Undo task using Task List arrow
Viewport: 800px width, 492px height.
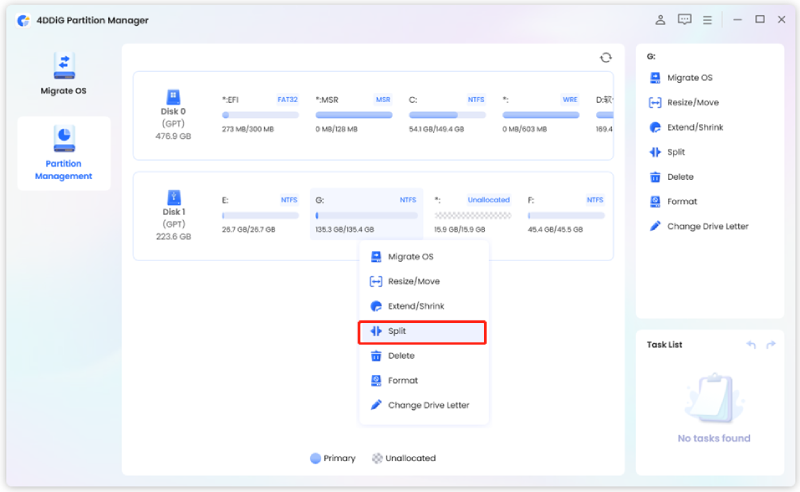pos(751,345)
